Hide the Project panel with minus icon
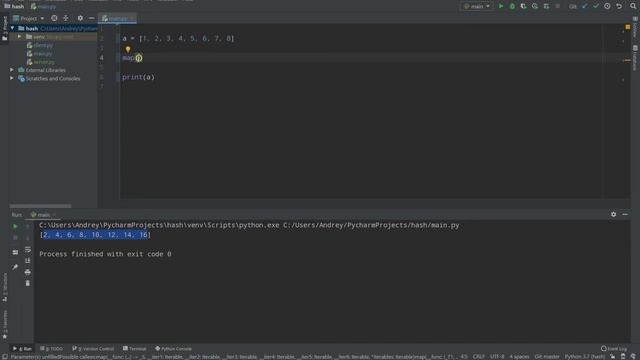Viewport: 640px width, 360px height. pos(91,18)
